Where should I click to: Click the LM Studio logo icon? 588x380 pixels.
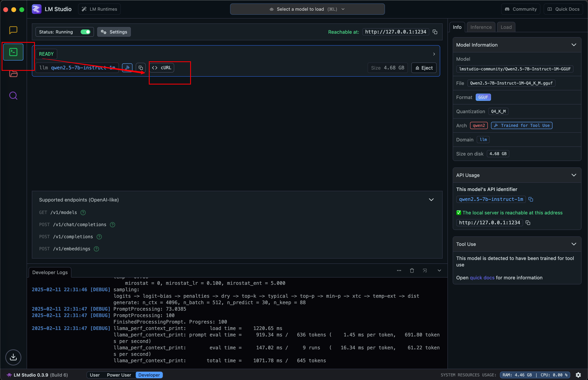[36, 9]
